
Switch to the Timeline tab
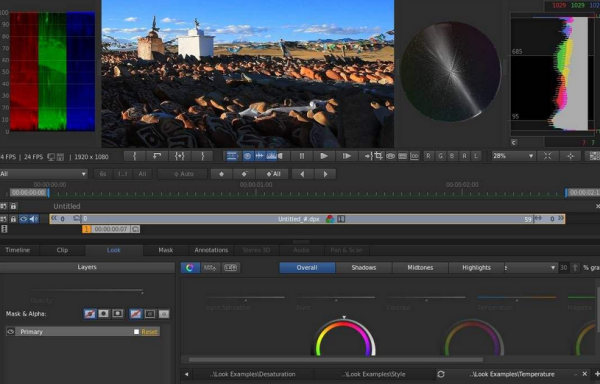point(18,250)
